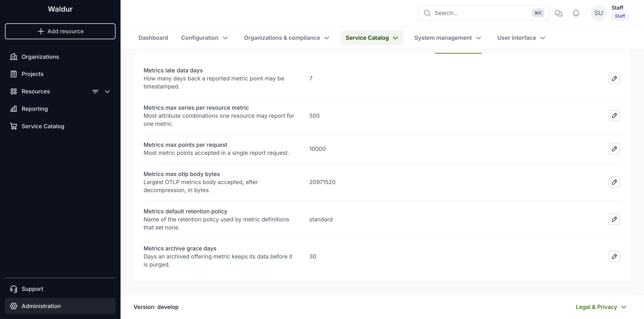Open the Service Catalog top dropdown
This screenshot has width=644, height=319.
pyautogui.click(x=372, y=38)
